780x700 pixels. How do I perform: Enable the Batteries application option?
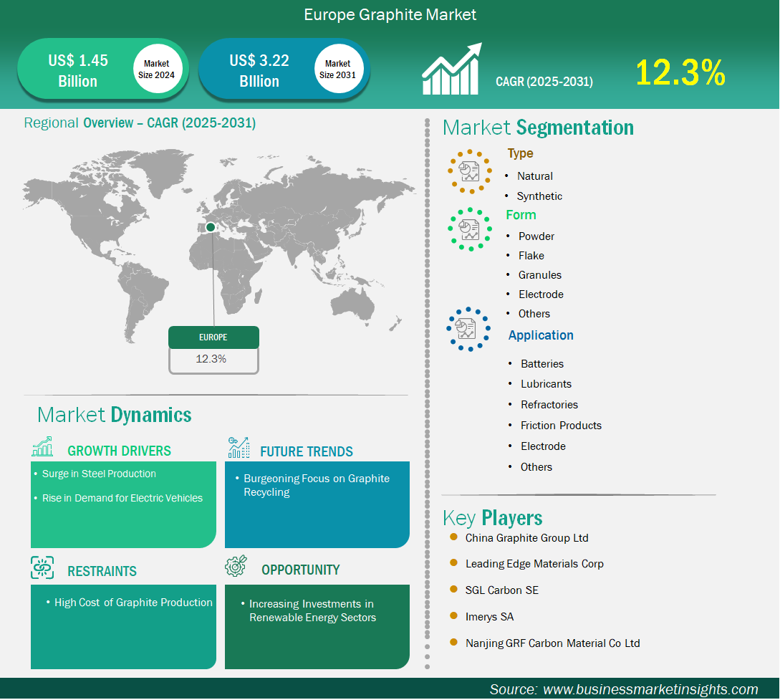tap(541, 363)
